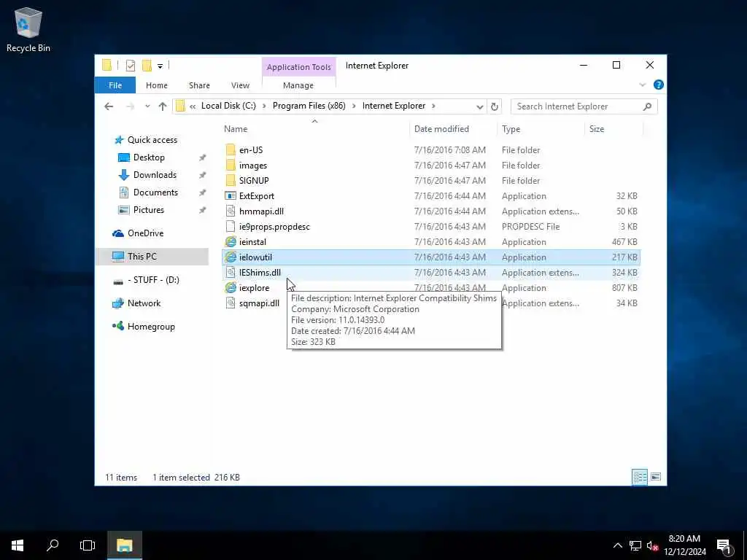747x560 pixels.
Task: Switch to the Share ribbon tab
Action: click(199, 85)
